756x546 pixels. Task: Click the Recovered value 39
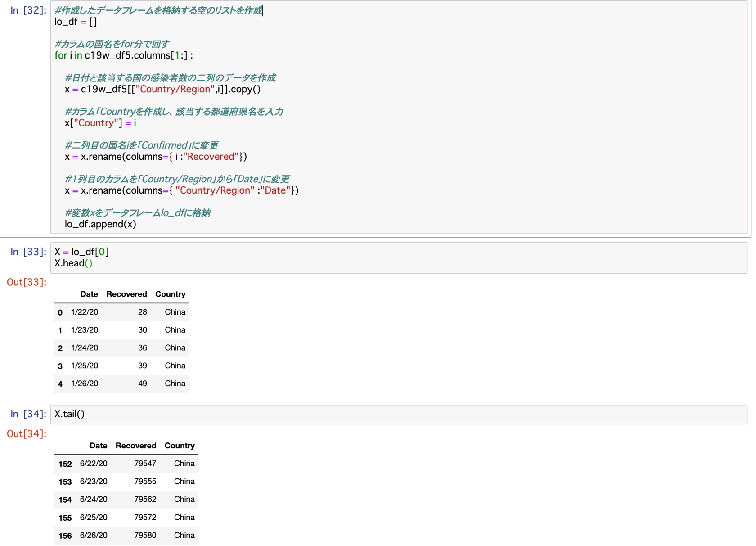pos(143,366)
